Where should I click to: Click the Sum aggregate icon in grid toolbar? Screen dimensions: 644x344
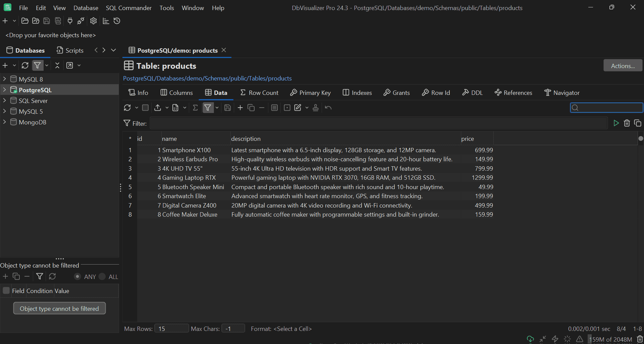click(196, 108)
